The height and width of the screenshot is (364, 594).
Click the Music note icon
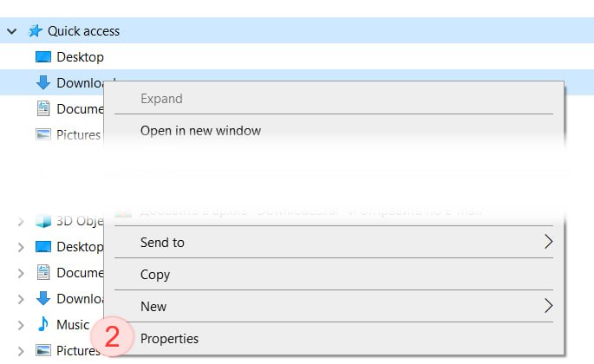click(43, 325)
